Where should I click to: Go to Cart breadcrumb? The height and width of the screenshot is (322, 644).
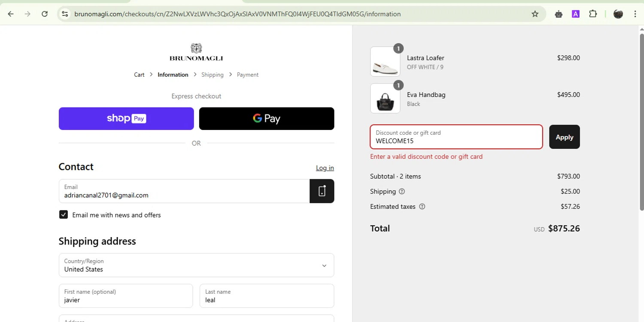pos(139,75)
